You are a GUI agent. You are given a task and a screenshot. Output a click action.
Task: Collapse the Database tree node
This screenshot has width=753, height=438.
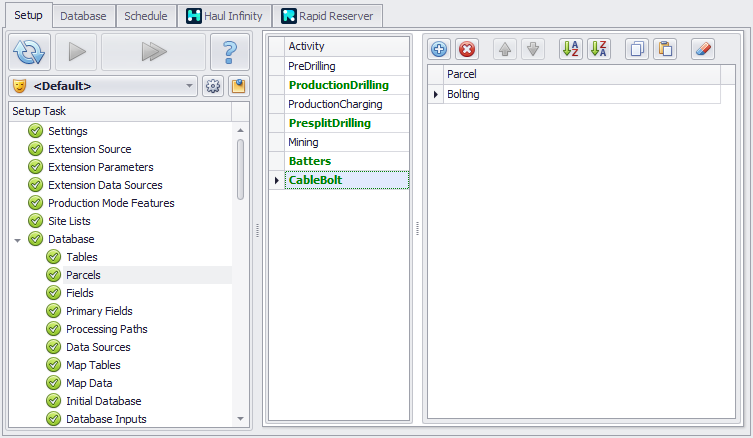point(18,240)
